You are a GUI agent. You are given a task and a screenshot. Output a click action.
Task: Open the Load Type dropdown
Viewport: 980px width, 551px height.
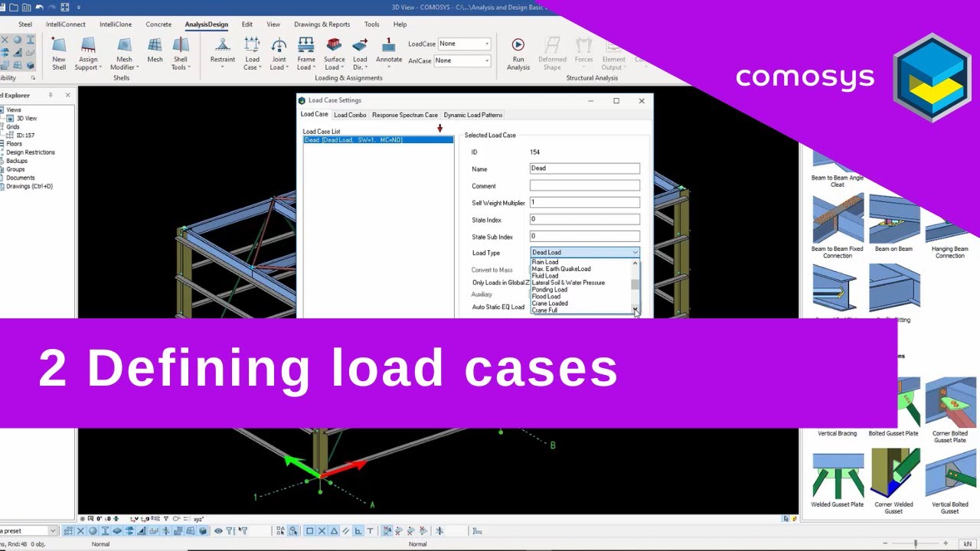(585, 253)
